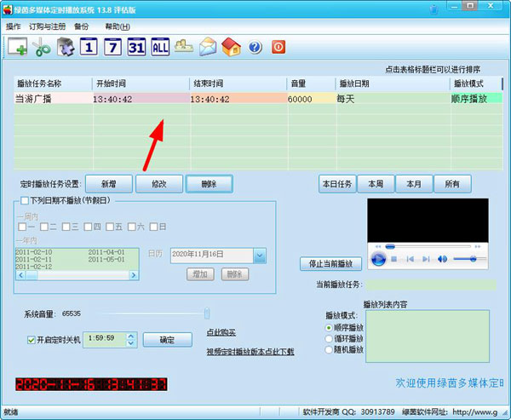Open the home page house icon
Image resolution: width=511 pixels, height=420 pixels.
point(231,48)
